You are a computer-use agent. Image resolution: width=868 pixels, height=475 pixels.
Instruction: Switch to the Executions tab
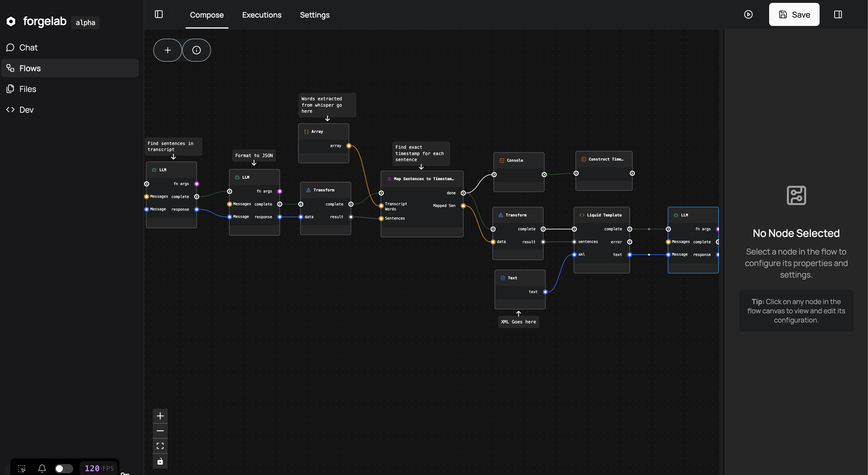262,15
